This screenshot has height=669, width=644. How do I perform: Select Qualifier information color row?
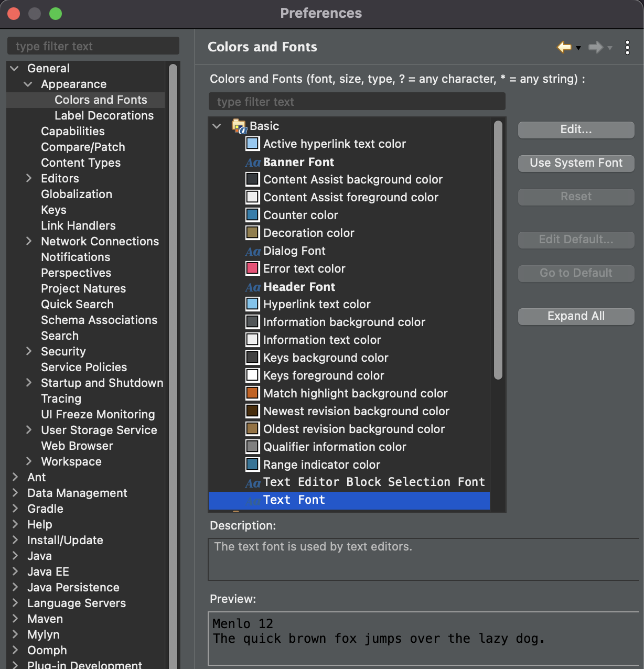(335, 447)
